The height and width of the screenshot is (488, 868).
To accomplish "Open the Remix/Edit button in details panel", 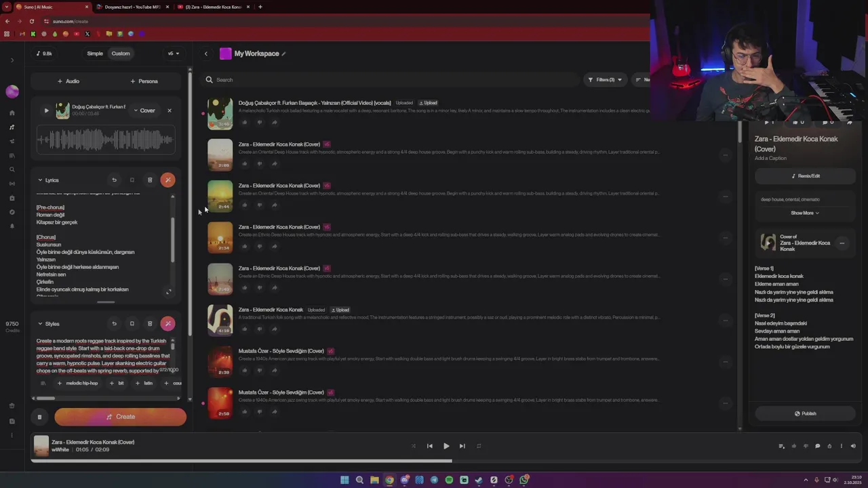I will click(806, 176).
